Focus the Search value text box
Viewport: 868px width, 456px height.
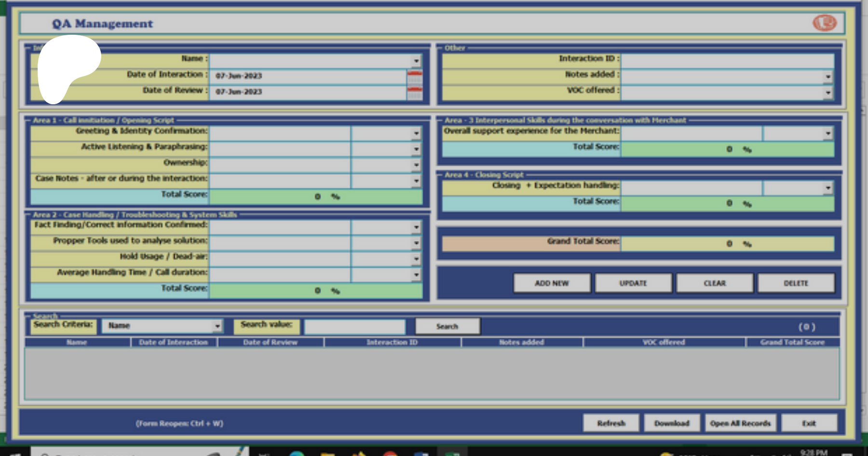(x=354, y=327)
